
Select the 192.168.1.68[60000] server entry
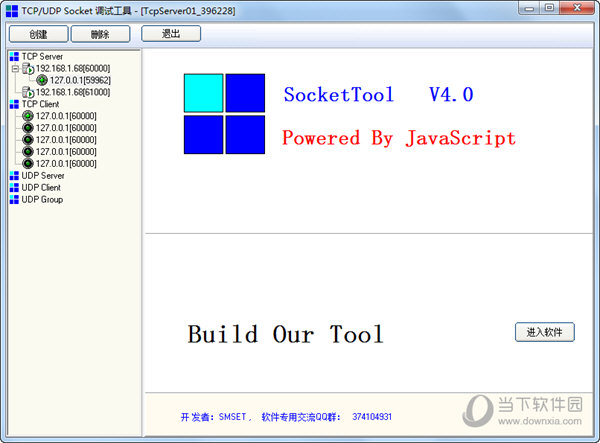(73, 68)
